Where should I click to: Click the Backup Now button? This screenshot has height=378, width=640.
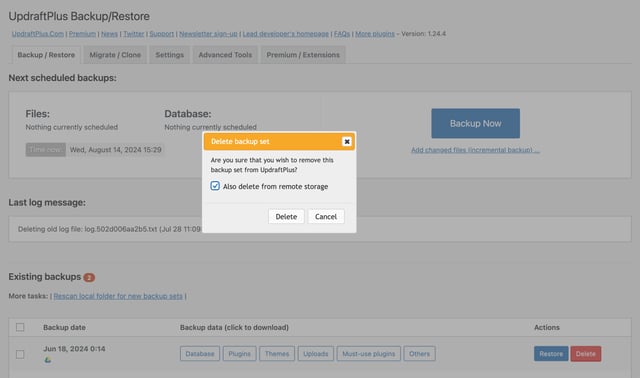tap(476, 123)
